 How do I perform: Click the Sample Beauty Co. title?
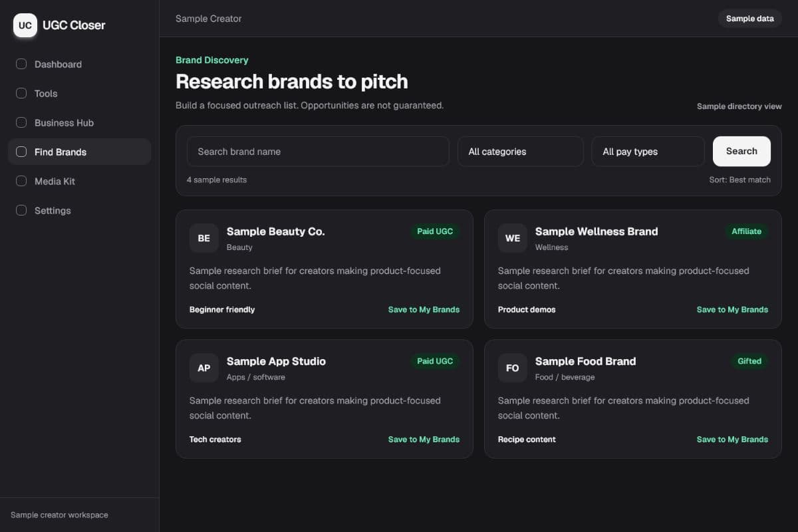tap(275, 231)
